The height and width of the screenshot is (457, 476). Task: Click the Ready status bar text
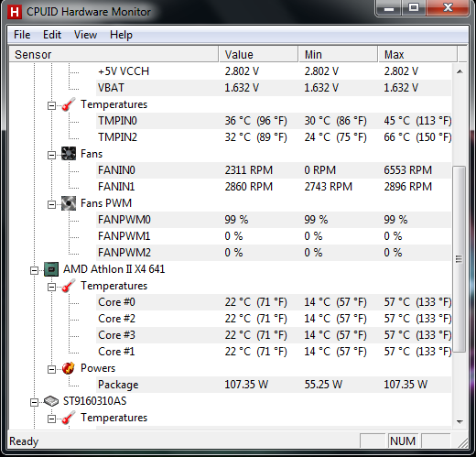click(x=24, y=441)
